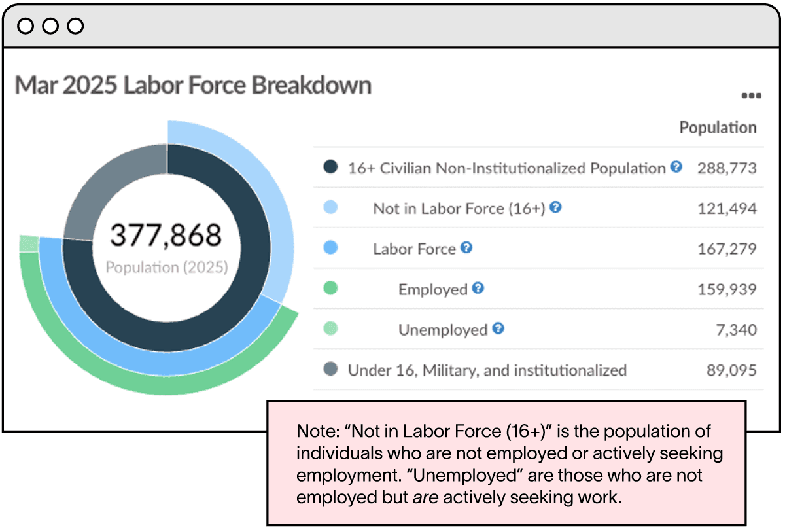Click the dark navy legend dot for 16+ population
The width and height of the screenshot is (785, 532).
330,168
